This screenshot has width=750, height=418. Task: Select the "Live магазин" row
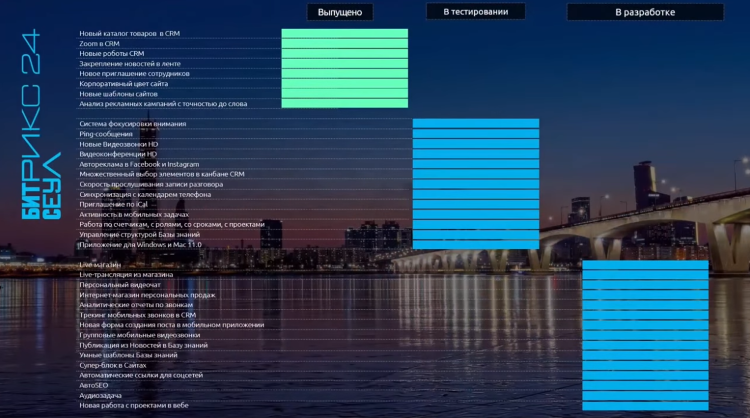(100, 264)
